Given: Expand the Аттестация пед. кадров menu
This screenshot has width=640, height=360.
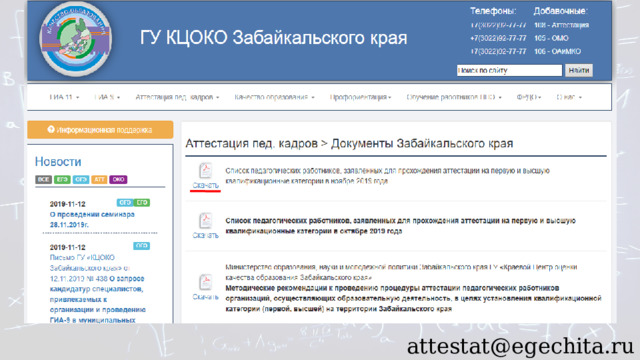Looking at the screenshot, I should (x=177, y=97).
